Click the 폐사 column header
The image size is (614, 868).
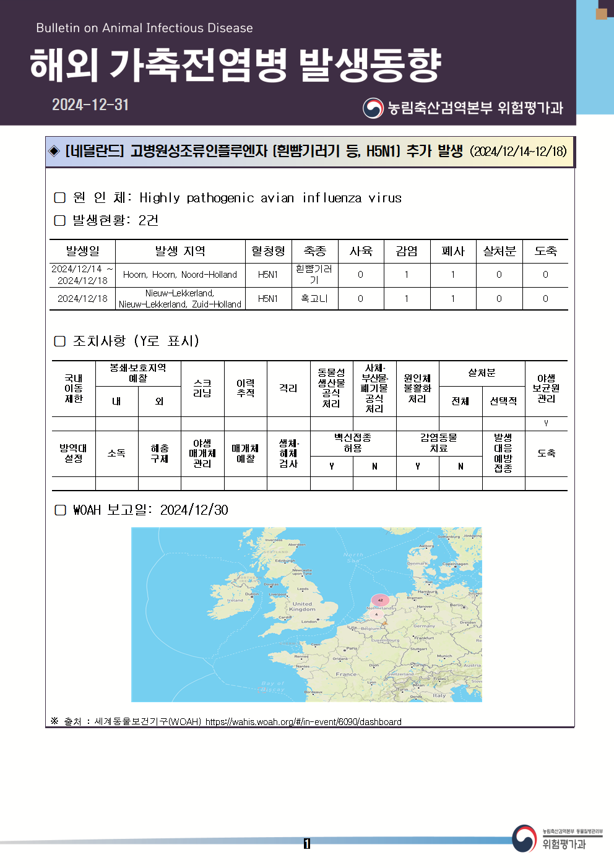pyautogui.click(x=453, y=251)
